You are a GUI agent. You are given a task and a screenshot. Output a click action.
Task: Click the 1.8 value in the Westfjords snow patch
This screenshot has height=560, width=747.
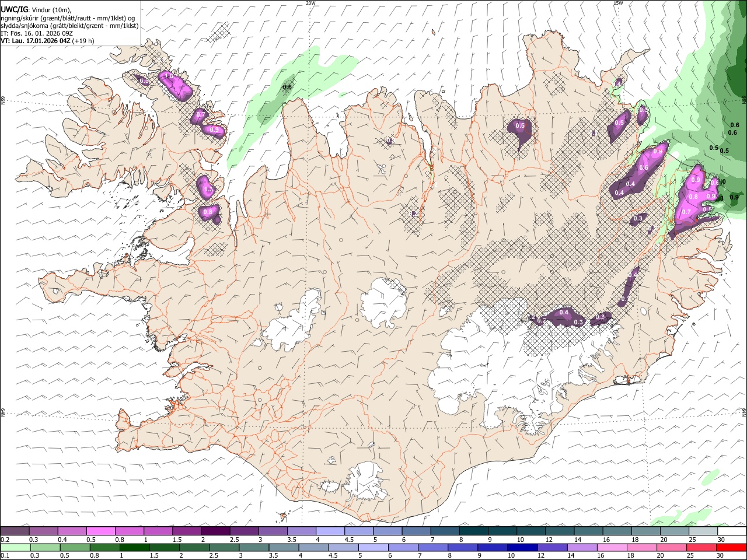pyautogui.click(x=169, y=76)
